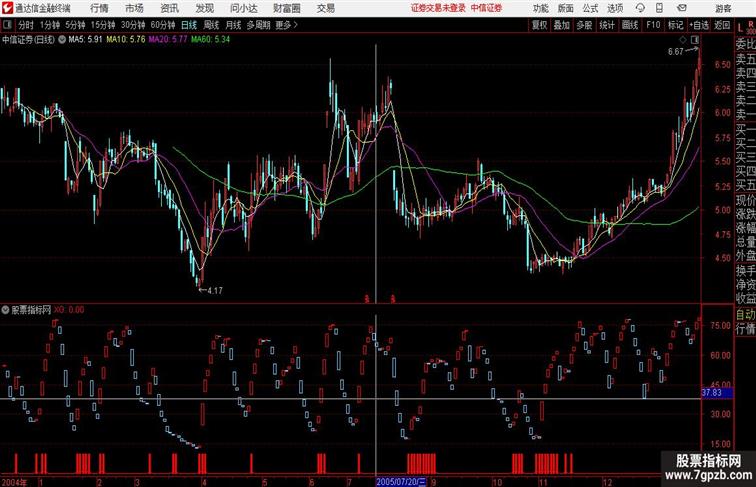Switch to 周线 weekly tab
The width and height of the screenshot is (756, 487).
pos(211,25)
